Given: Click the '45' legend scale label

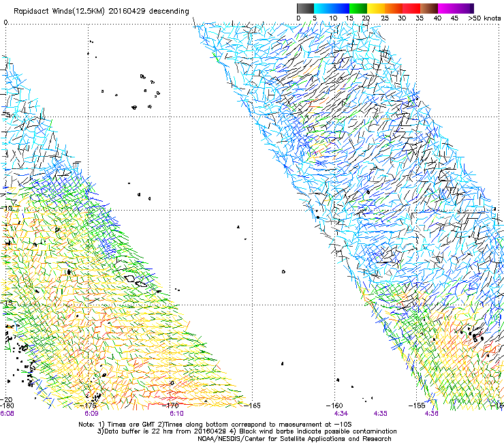Looking at the screenshot, I should point(454,18).
